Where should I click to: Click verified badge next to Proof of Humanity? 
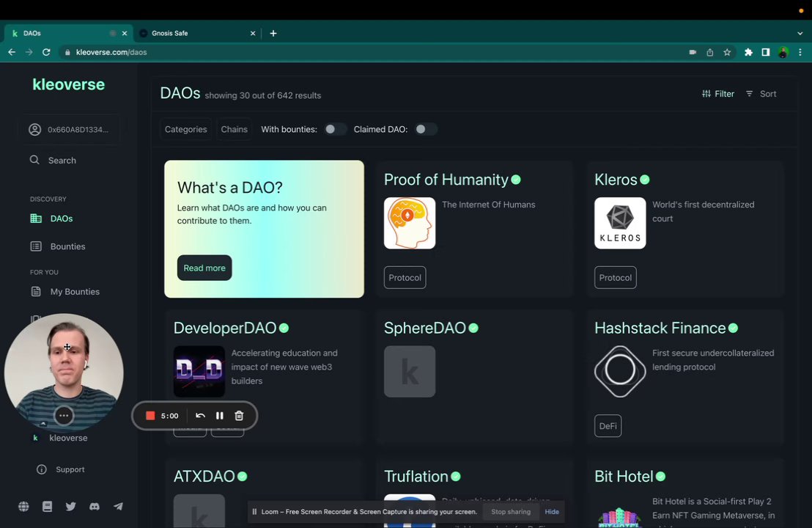(x=516, y=180)
